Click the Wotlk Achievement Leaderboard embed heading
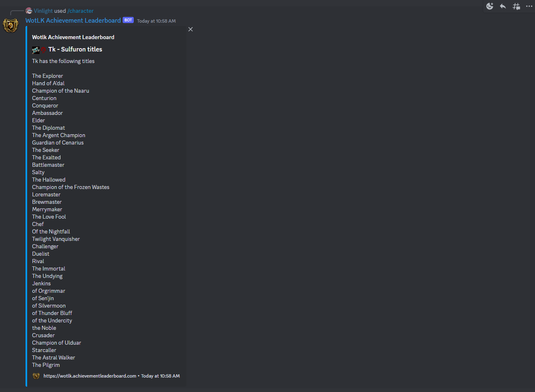The height and width of the screenshot is (392, 535). [x=73, y=37]
